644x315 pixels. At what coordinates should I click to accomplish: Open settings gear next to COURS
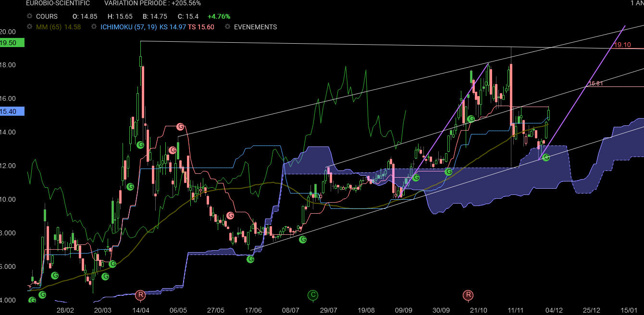29,16
